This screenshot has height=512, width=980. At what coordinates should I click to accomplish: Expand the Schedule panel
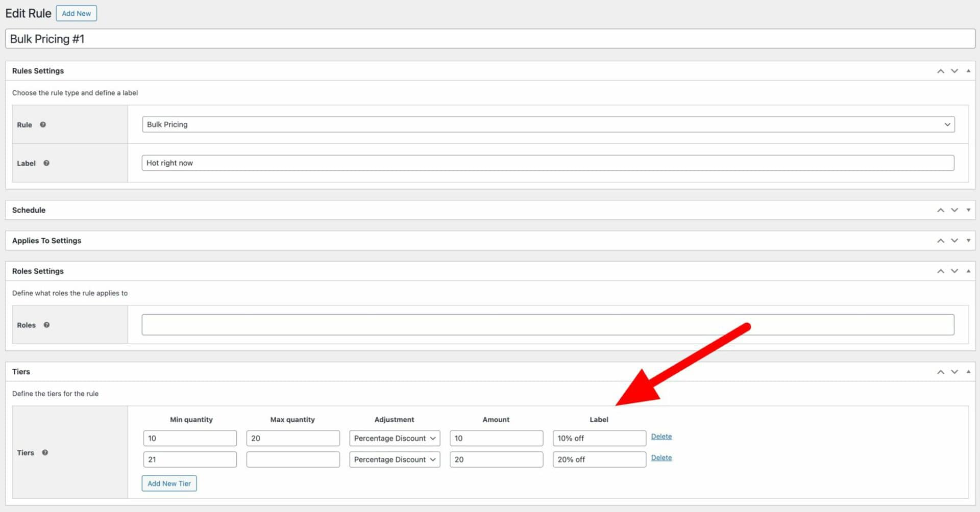click(x=968, y=210)
